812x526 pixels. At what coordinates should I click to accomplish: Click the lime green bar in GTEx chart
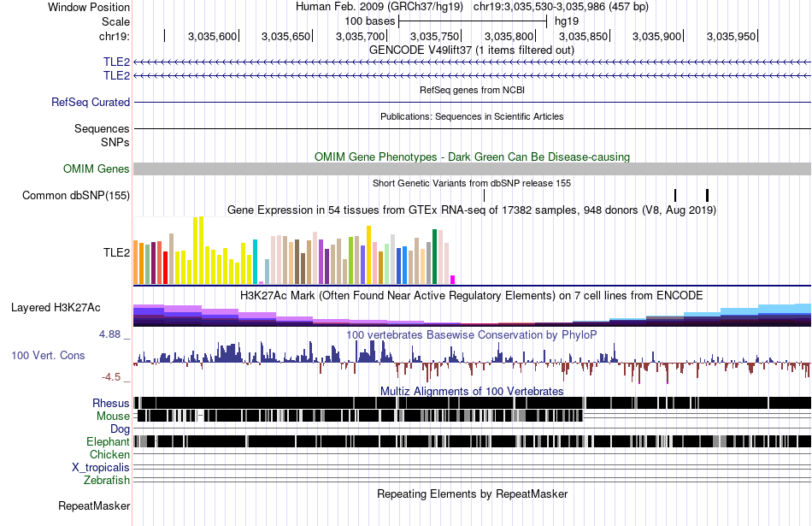pyautogui.click(x=350, y=261)
